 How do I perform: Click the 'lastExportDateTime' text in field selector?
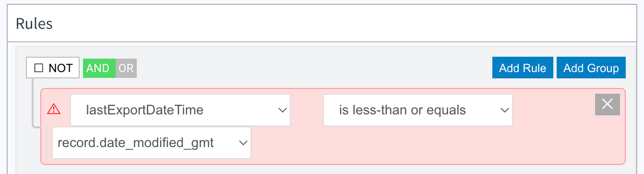point(144,110)
